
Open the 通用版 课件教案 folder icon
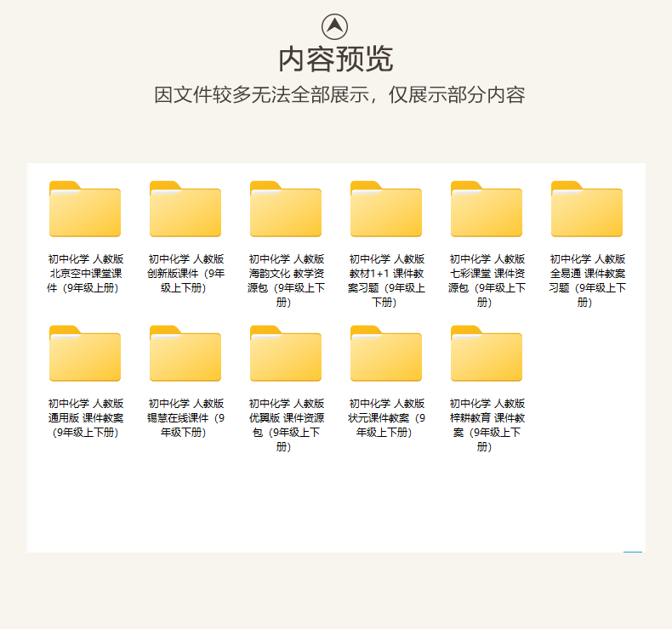(85, 354)
